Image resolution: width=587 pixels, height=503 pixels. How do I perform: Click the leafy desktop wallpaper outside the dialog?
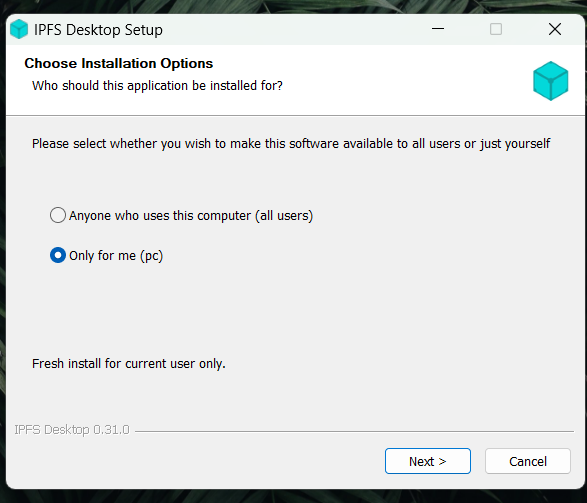(x=292, y=6)
